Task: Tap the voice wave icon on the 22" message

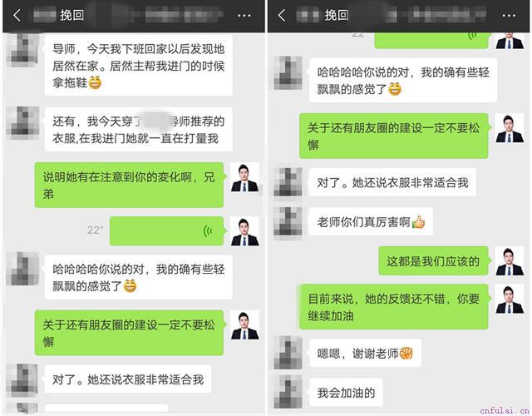Action: (208, 231)
